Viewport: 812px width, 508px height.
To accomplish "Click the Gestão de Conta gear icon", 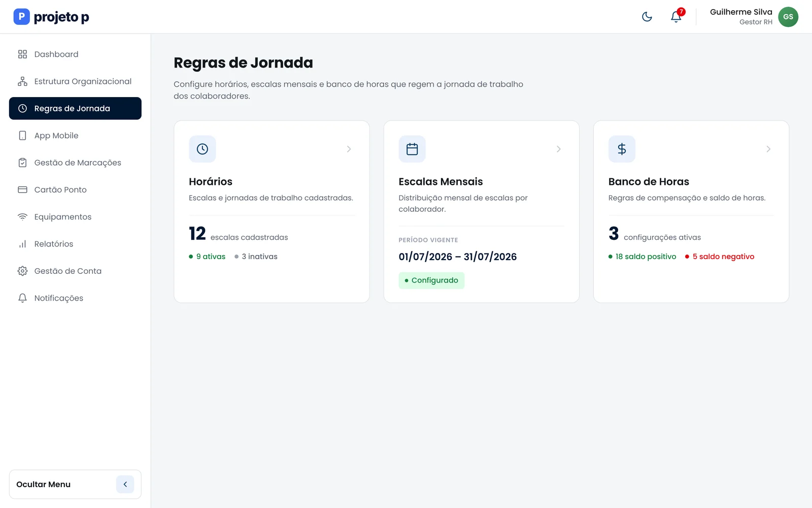I will (x=22, y=271).
